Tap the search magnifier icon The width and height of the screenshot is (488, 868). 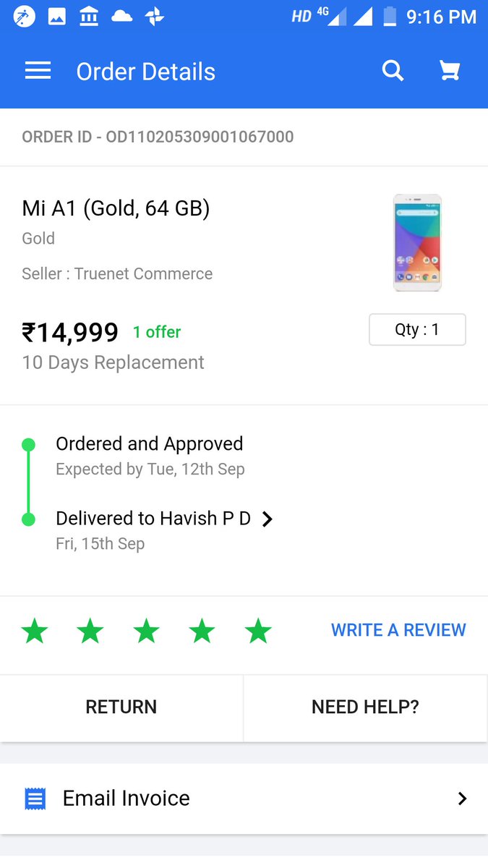click(393, 71)
